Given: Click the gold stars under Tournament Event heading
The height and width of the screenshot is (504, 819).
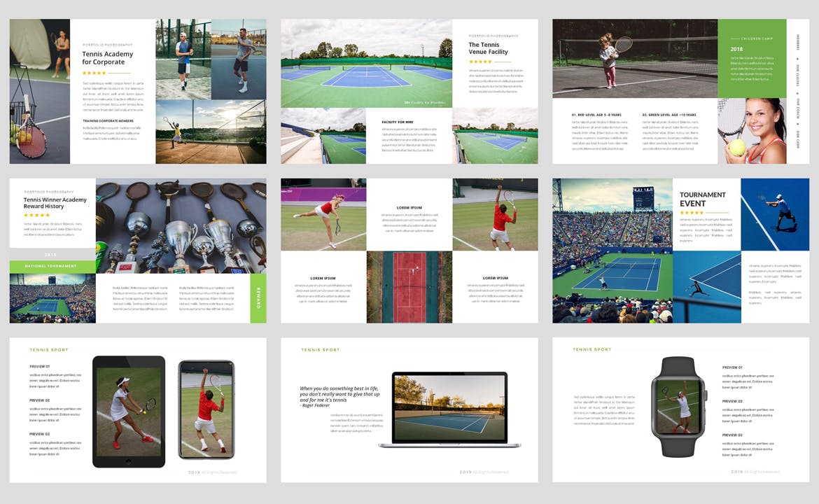Looking at the screenshot, I should tap(692, 213).
